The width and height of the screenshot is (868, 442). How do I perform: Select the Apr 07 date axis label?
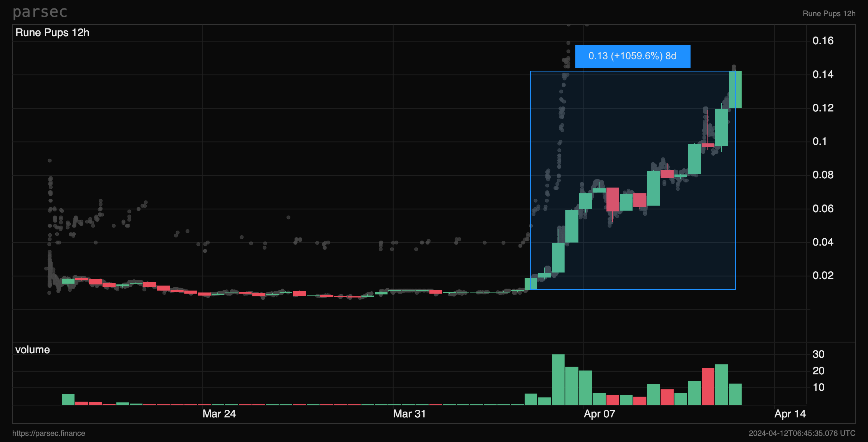point(600,414)
